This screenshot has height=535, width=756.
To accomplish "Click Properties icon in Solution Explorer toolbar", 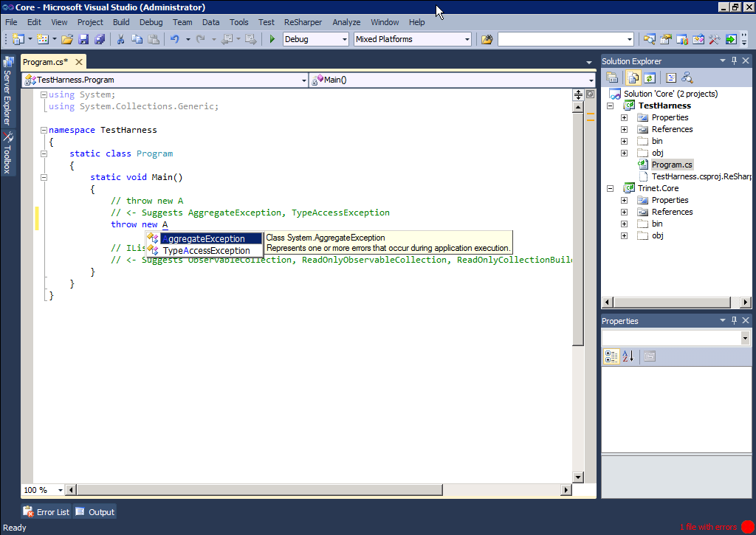I will (x=612, y=77).
